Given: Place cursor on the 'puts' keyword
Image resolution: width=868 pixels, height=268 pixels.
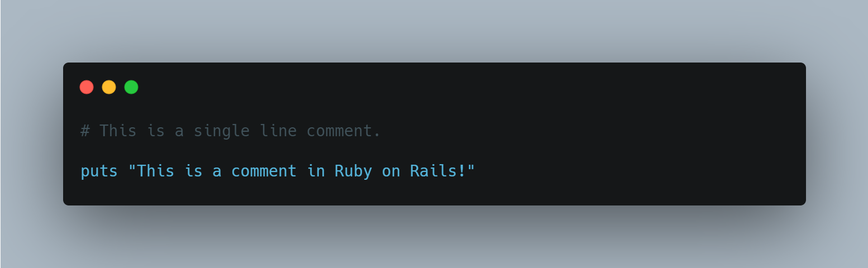Looking at the screenshot, I should click(99, 171).
